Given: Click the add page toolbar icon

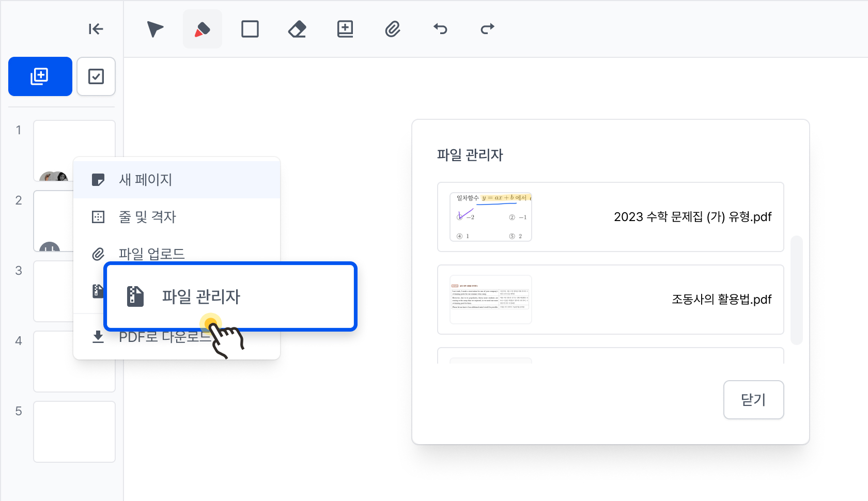Looking at the screenshot, I should [345, 29].
